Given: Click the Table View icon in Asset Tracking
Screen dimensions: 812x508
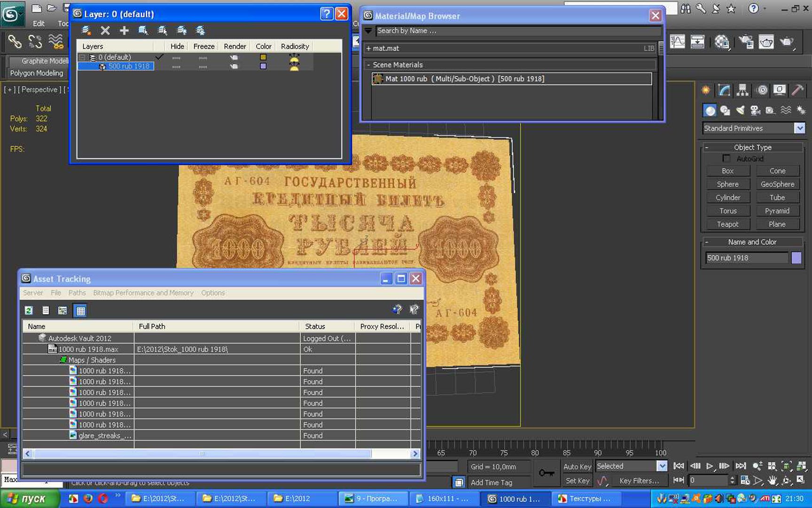Looking at the screenshot, I should point(80,310).
